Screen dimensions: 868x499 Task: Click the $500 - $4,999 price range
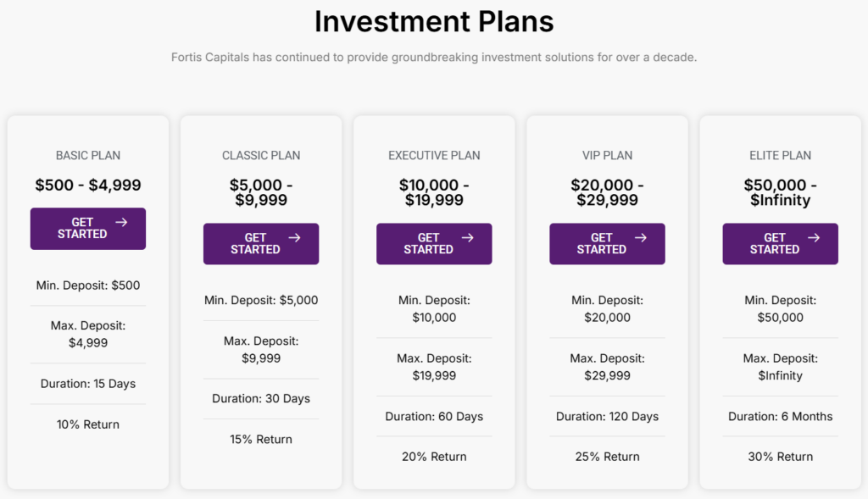[88, 185]
